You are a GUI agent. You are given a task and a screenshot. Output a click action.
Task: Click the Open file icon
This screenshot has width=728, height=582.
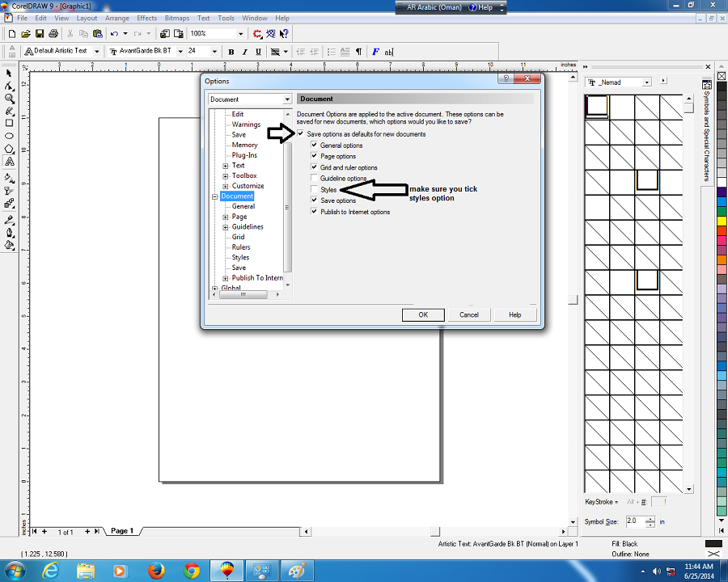click(x=26, y=33)
